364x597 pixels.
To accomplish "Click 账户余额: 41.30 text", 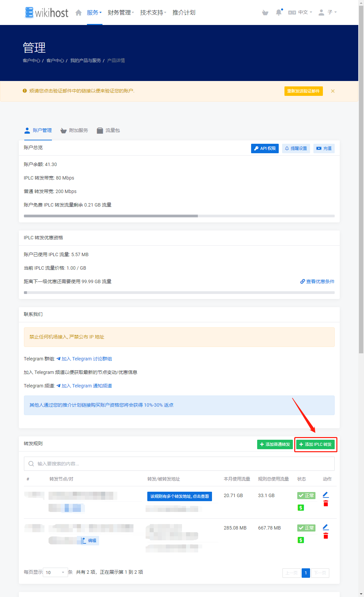I will pos(40,164).
